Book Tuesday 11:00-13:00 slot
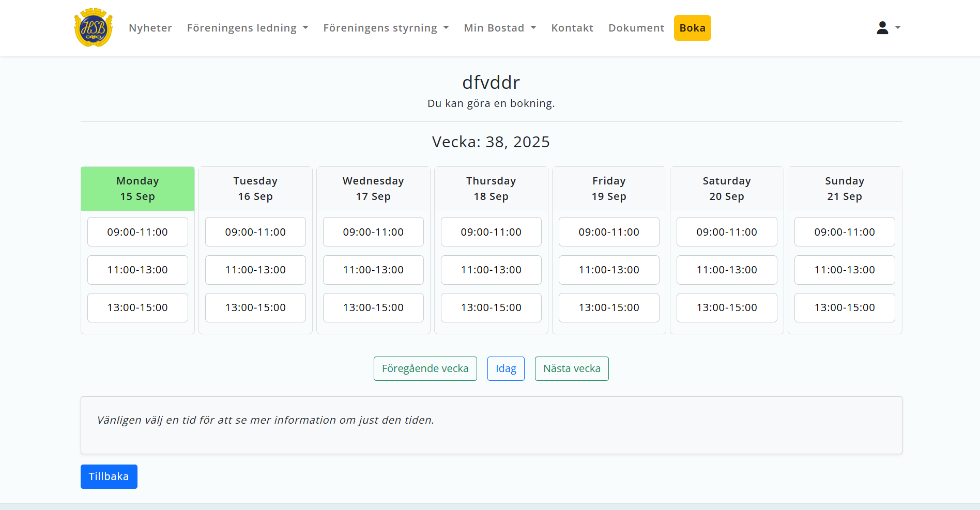 click(x=255, y=270)
